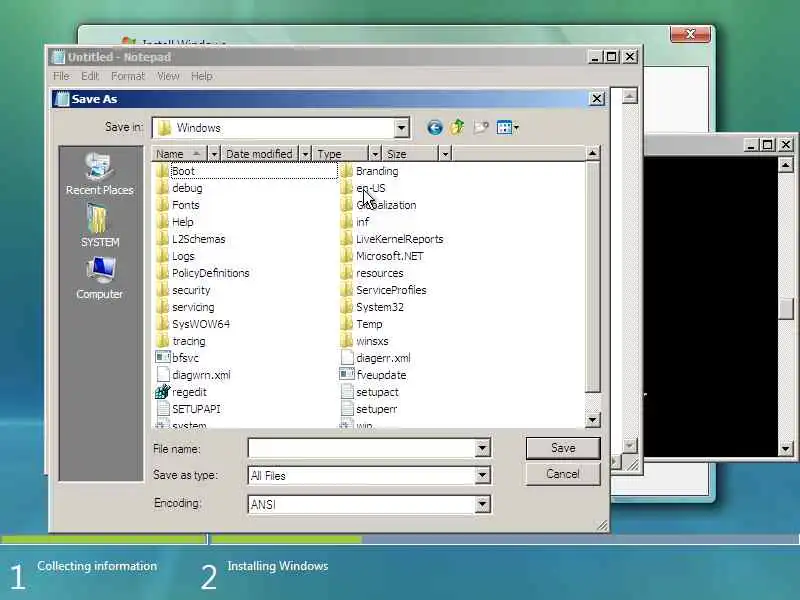Select the SETUPAPI file
This screenshot has height=600, width=800.
tap(188, 409)
